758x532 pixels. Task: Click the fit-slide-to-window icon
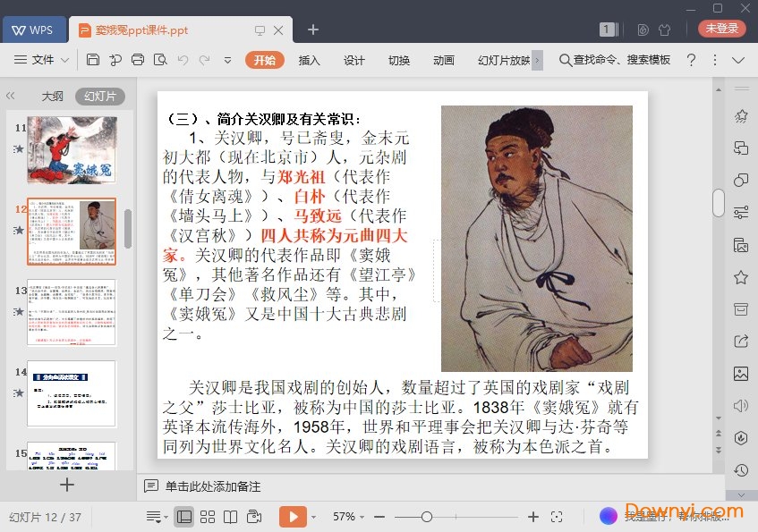point(557,517)
